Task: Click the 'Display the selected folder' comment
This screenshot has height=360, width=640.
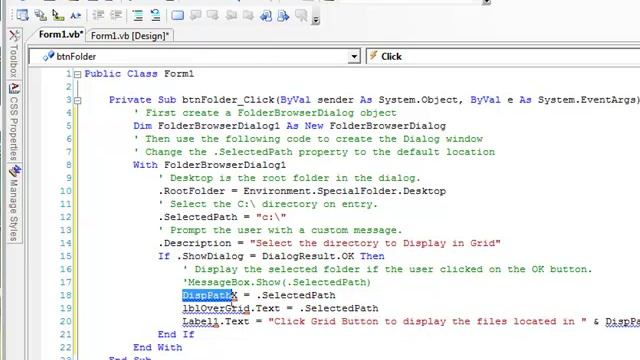Action: pyautogui.click(x=387, y=269)
